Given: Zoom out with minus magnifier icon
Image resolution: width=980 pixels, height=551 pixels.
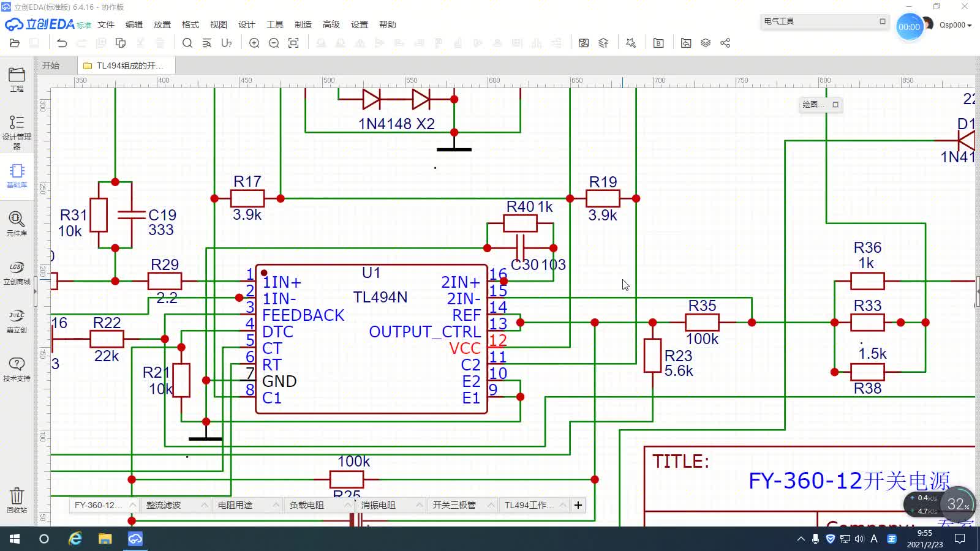Looking at the screenshot, I should (274, 43).
